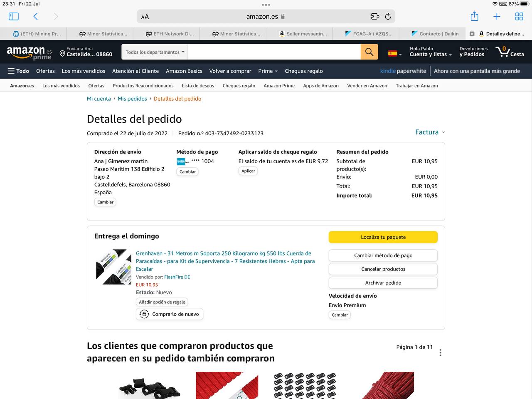Expand Todos los departamentos dropdown
This screenshot has height=399, width=532.
pos(155,52)
